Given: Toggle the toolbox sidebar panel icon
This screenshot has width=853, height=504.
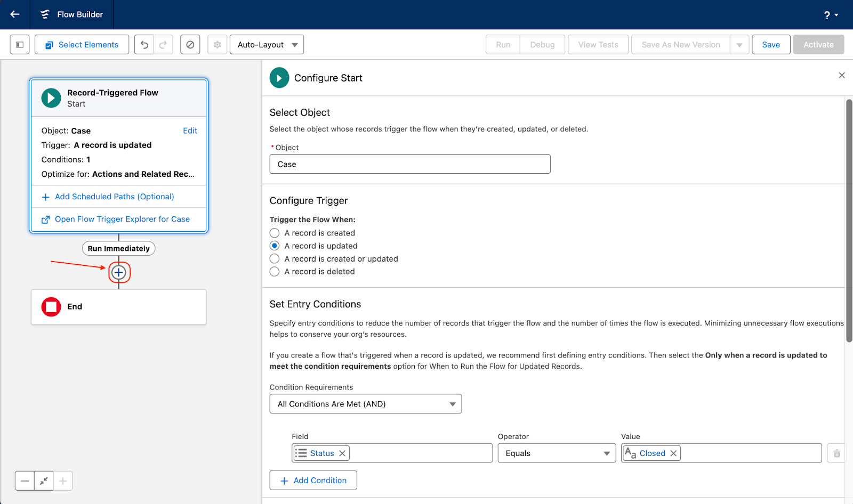Looking at the screenshot, I should [x=20, y=45].
